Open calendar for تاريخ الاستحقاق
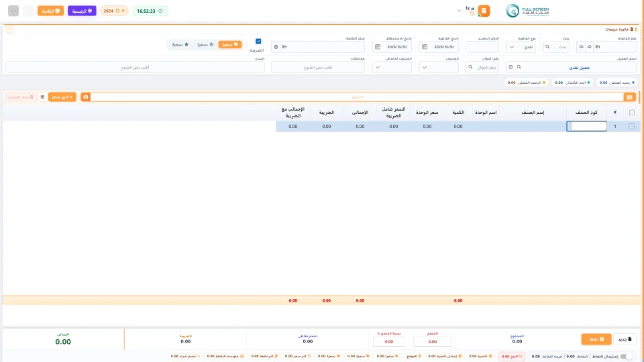The height and width of the screenshot is (362, 644). click(x=378, y=47)
